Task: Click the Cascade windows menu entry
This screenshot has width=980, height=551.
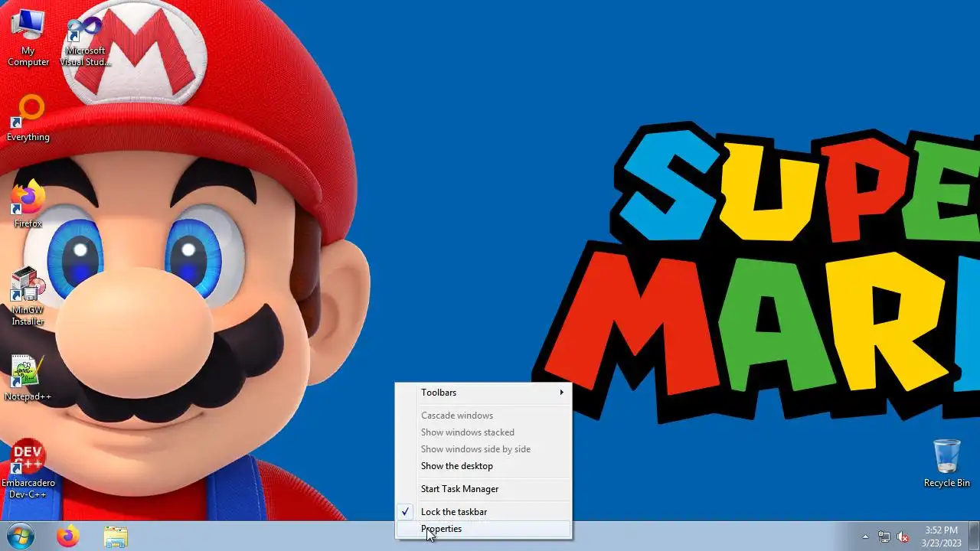Action: pyautogui.click(x=483, y=416)
